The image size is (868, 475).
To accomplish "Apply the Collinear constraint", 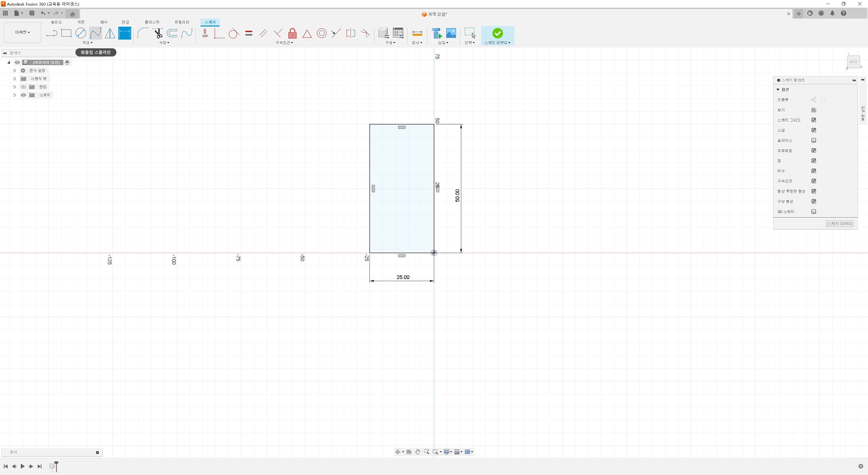I will tap(336, 33).
